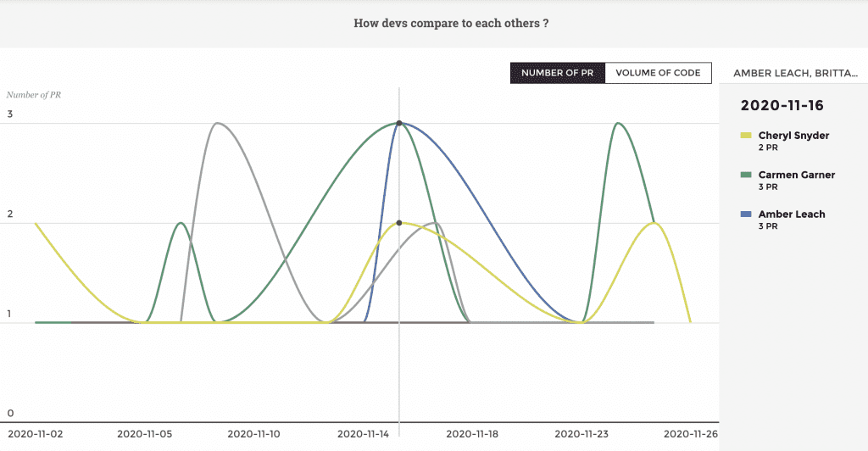Click the 2020-11-02 x-axis date label

pyautogui.click(x=35, y=434)
